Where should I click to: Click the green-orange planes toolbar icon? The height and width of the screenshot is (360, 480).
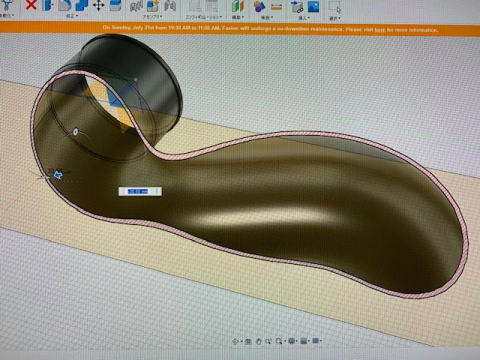click(238, 6)
